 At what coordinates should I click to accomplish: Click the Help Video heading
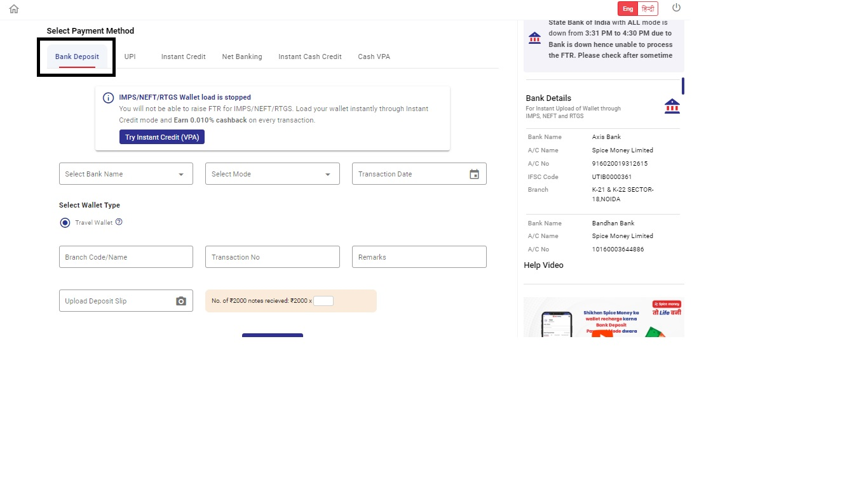point(543,265)
